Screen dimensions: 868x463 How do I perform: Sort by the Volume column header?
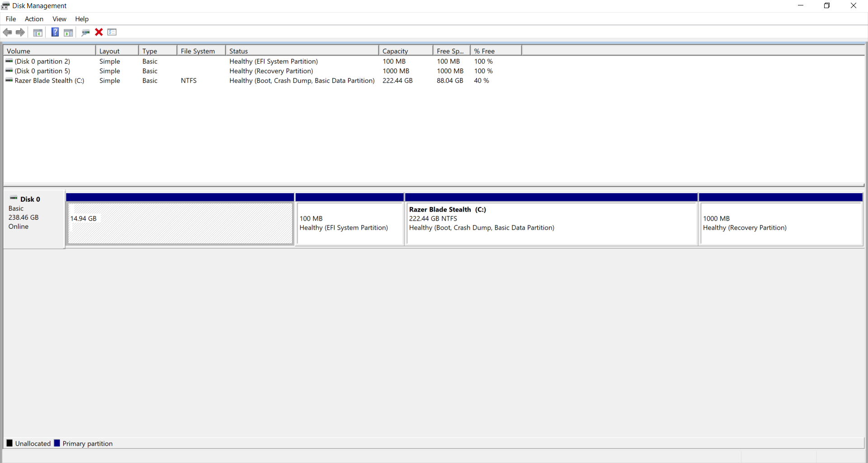(49, 51)
